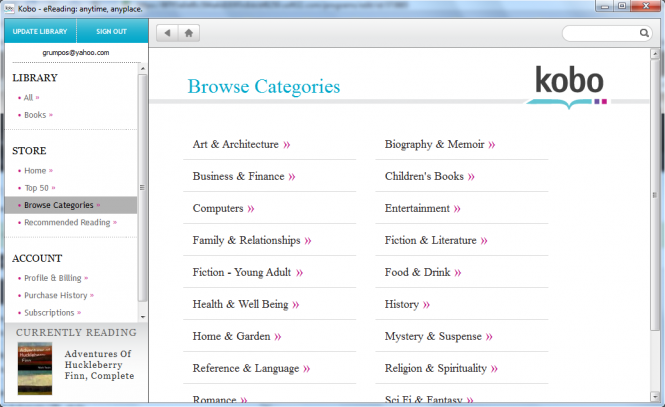This screenshot has height=407, width=665.
Task: Browse Children's Books
Action: pos(430,176)
